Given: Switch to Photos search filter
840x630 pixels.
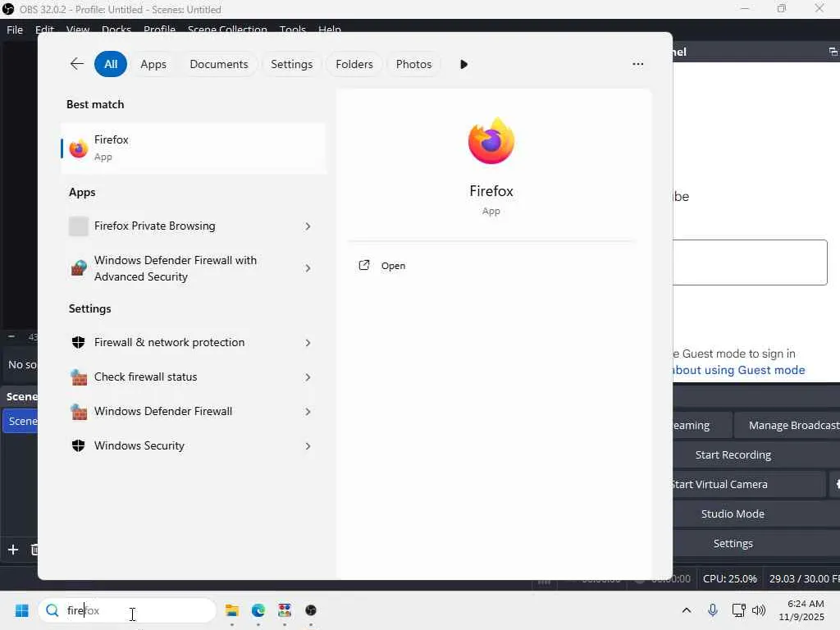Looking at the screenshot, I should [413, 64].
